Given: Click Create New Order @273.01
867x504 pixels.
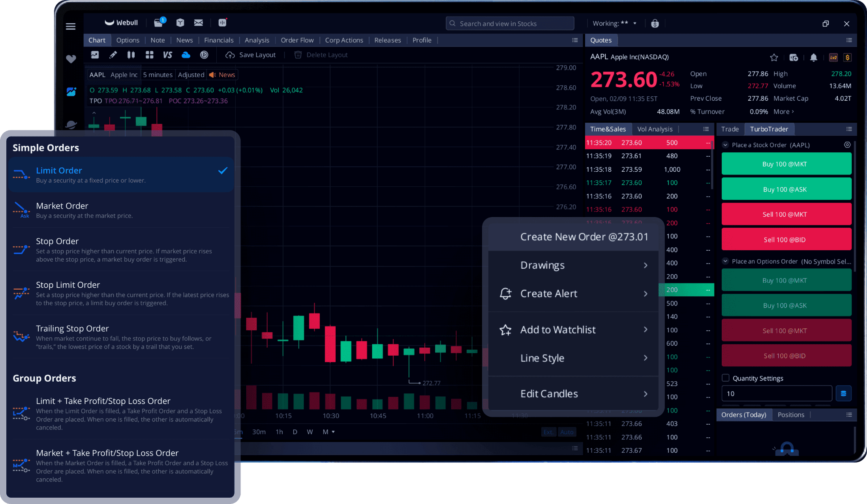Looking at the screenshot, I should pos(574,237).
